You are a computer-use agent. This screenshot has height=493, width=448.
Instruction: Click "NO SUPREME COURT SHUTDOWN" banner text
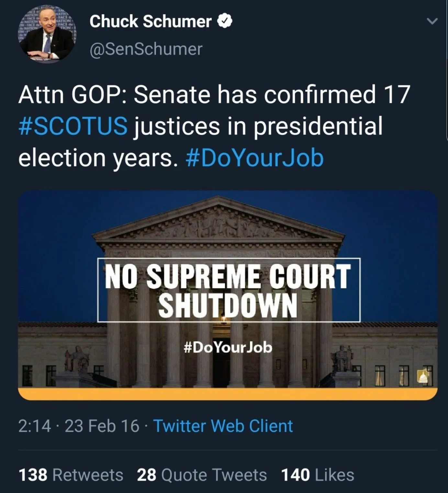pos(228,290)
